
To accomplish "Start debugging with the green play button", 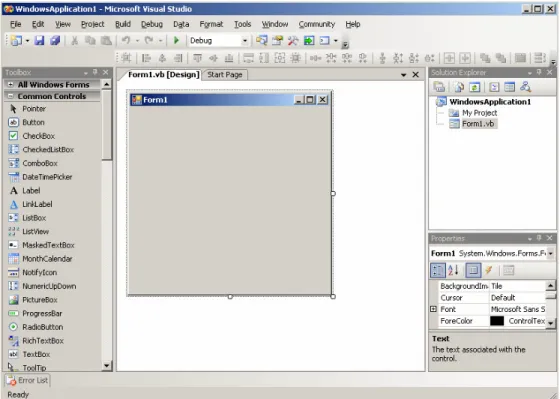I will [176, 40].
